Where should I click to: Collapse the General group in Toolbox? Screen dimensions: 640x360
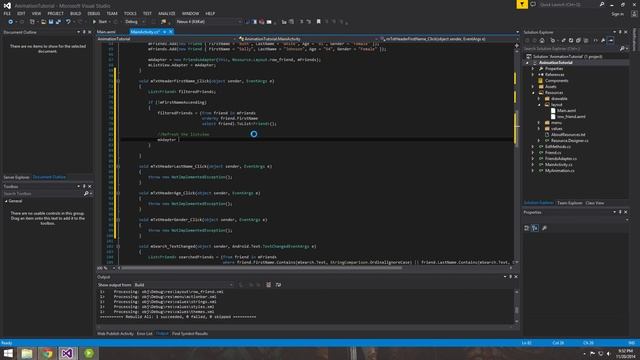pos(6,201)
